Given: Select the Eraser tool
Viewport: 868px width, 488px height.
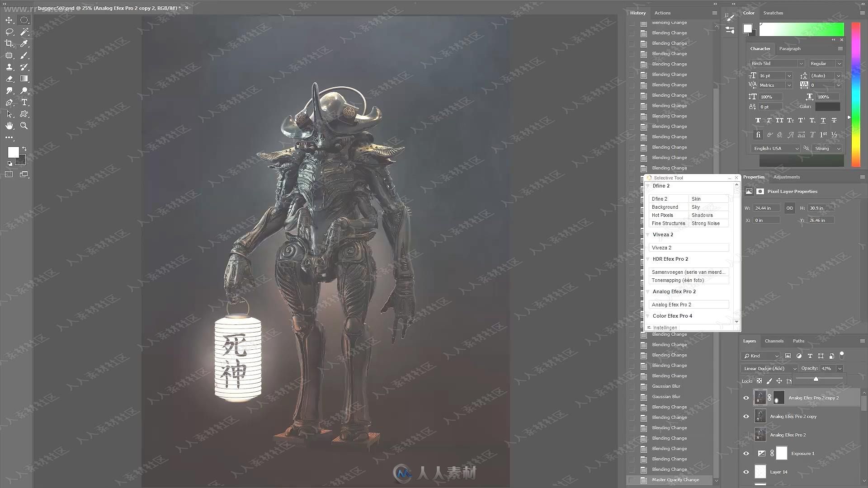Looking at the screenshot, I should click(x=9, y=79).
